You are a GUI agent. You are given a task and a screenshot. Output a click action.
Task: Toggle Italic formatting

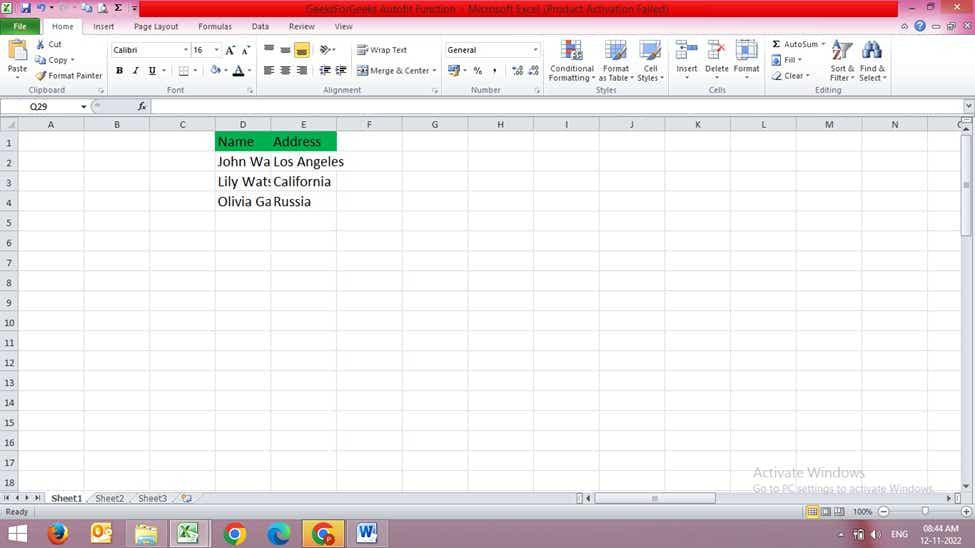(136, 71)
